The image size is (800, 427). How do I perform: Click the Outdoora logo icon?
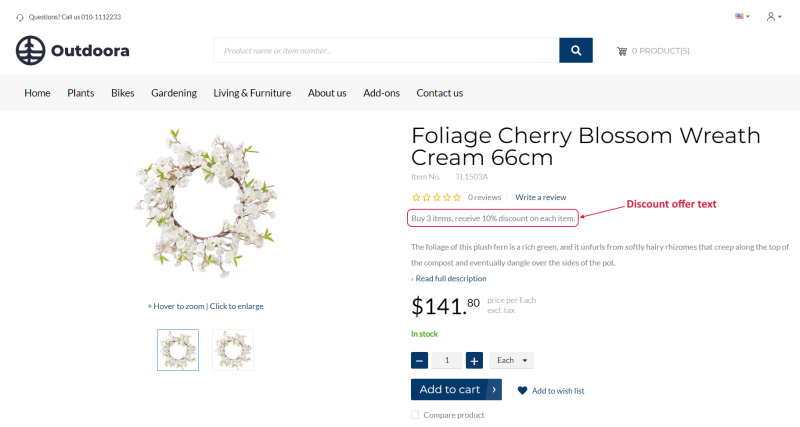coord(30,50)
